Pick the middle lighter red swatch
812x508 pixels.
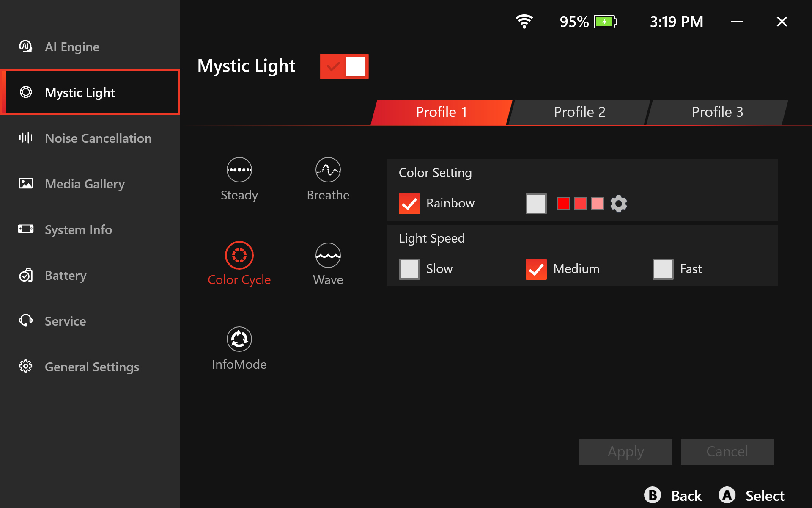coord(581,204)
